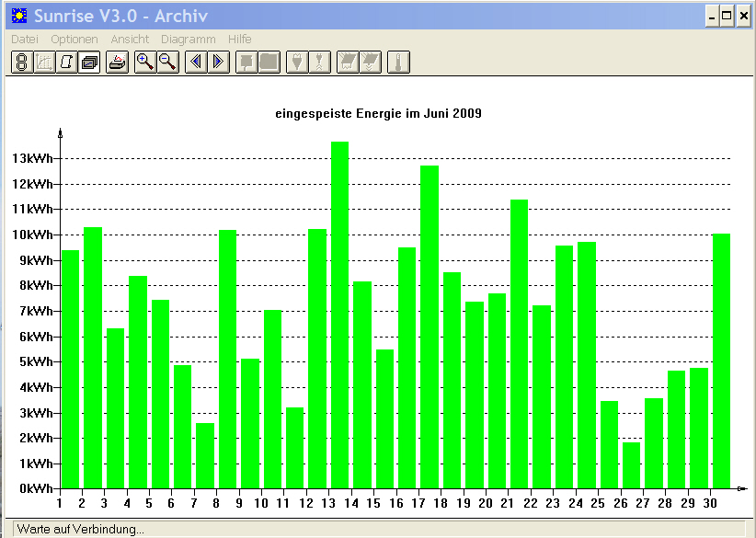Click the chart title 'eingespeiste Energie im Juni 2009'
The width and height of the screenshot is (756, 538).
pos(379,113)
